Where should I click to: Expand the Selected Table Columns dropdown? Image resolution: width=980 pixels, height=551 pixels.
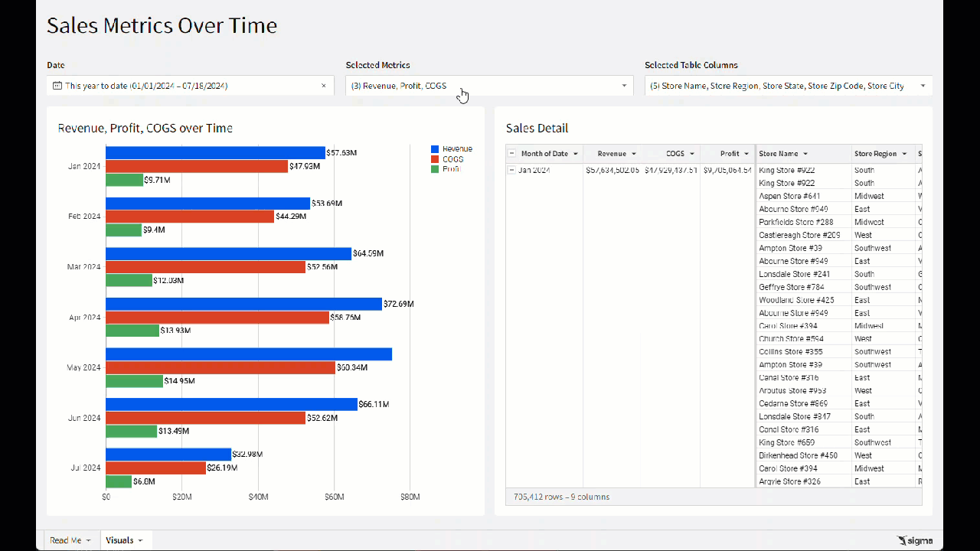click(923, 86)
